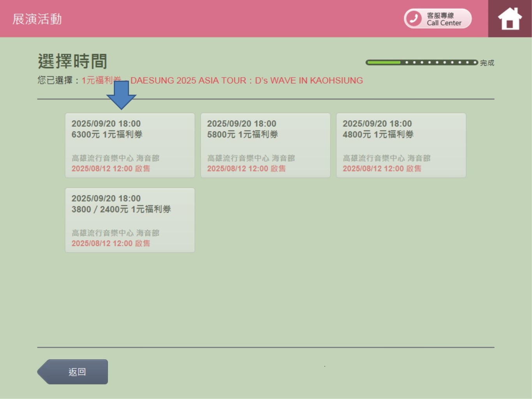This screenshot has width=532, height=399.
Task: Tap the 2025/09/20 18:00 time in 4800元 card
Action: (x=377, y=124)
